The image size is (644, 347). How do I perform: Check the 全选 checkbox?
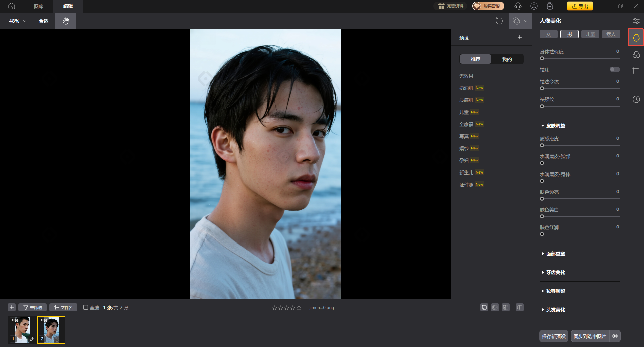[86, 307]
